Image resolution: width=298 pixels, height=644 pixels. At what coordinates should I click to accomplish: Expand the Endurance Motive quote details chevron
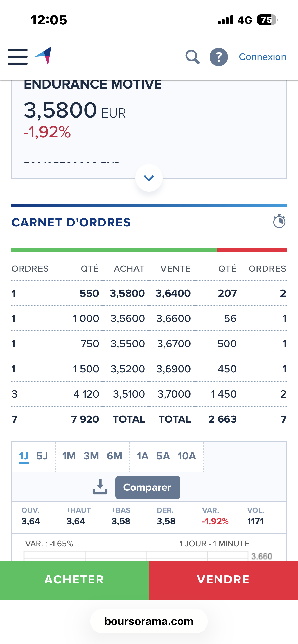149,178
